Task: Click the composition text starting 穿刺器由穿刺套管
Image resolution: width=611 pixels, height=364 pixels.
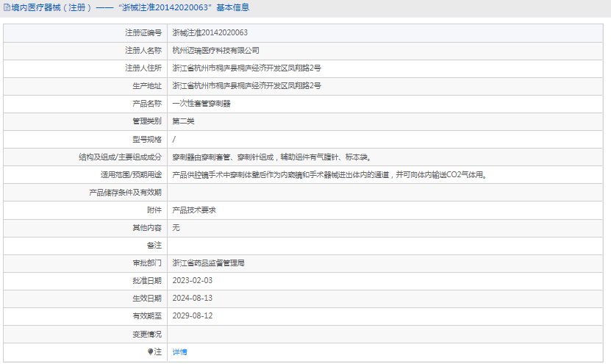Action: pos(272,157)
